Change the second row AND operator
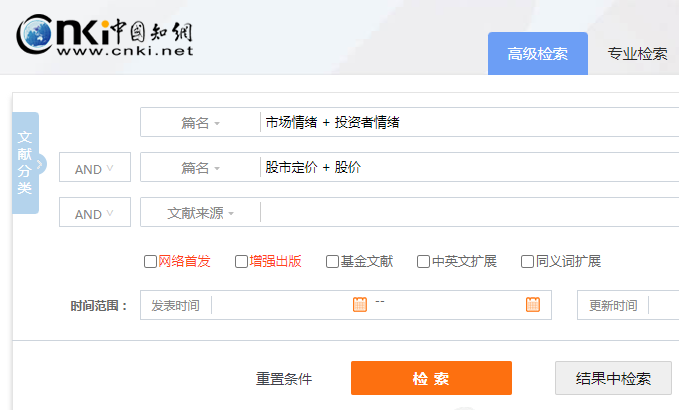This screenshot has width=679, height=410. [x=95, y=169]
